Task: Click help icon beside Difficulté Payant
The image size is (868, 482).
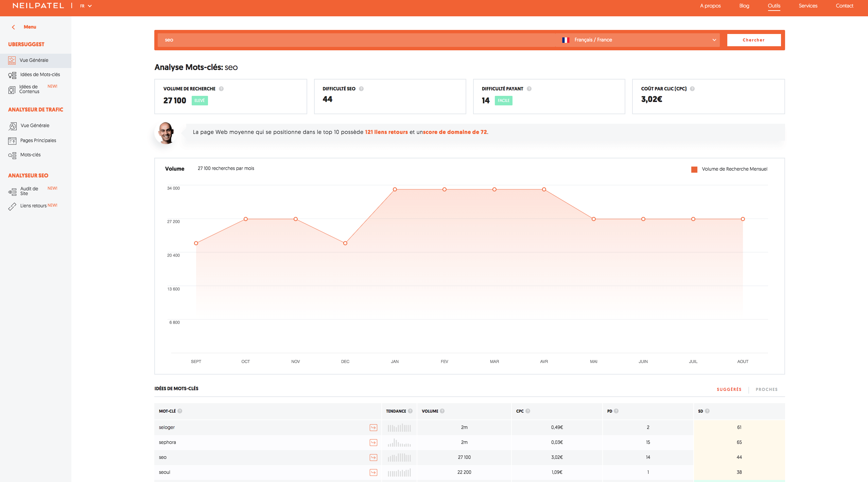Action: pyautogui.click(x=529, y=89)
